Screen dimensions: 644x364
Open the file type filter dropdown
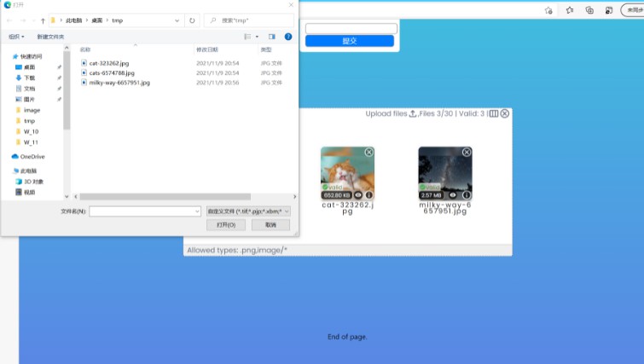(248, 211)
